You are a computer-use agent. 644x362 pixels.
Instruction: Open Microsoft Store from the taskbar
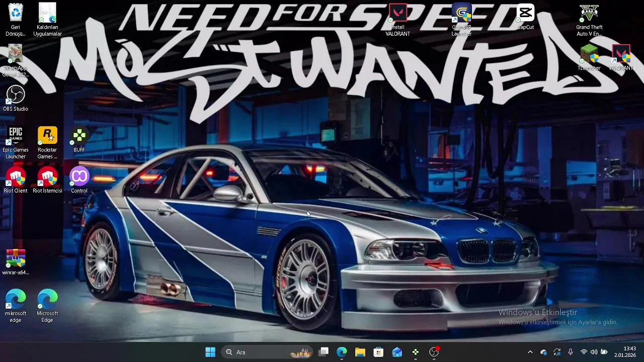click(378, 352)
